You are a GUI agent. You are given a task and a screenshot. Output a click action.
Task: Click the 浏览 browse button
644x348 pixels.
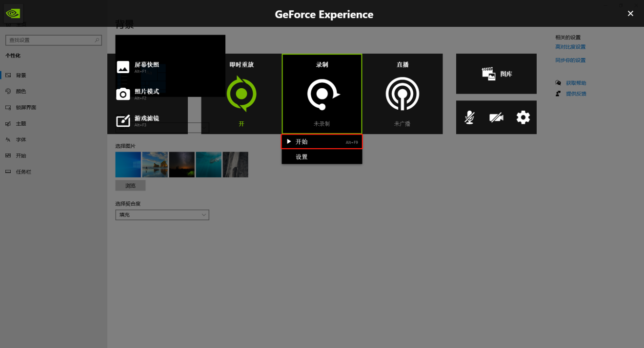pyautogui.click(x=130, y=186)
